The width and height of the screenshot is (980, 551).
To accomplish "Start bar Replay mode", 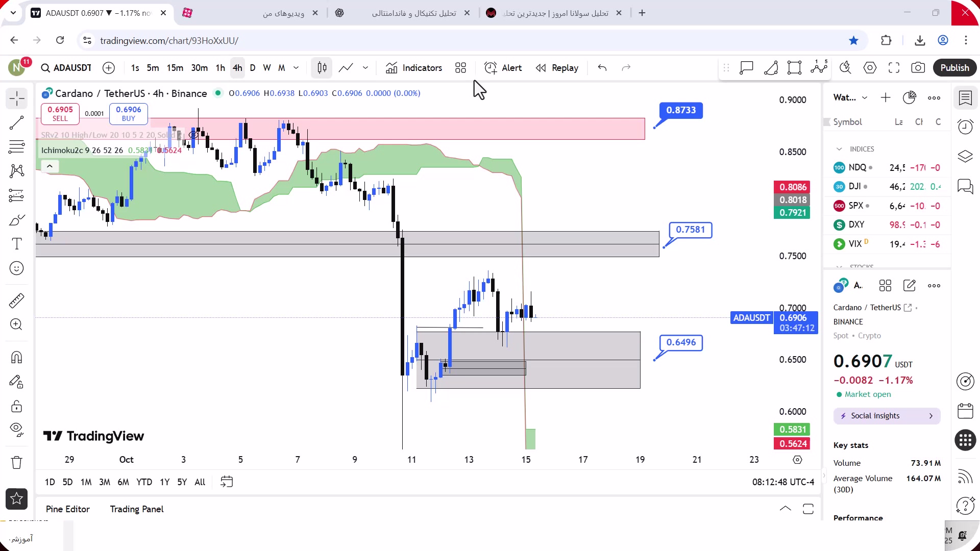I will pos(557,68).
